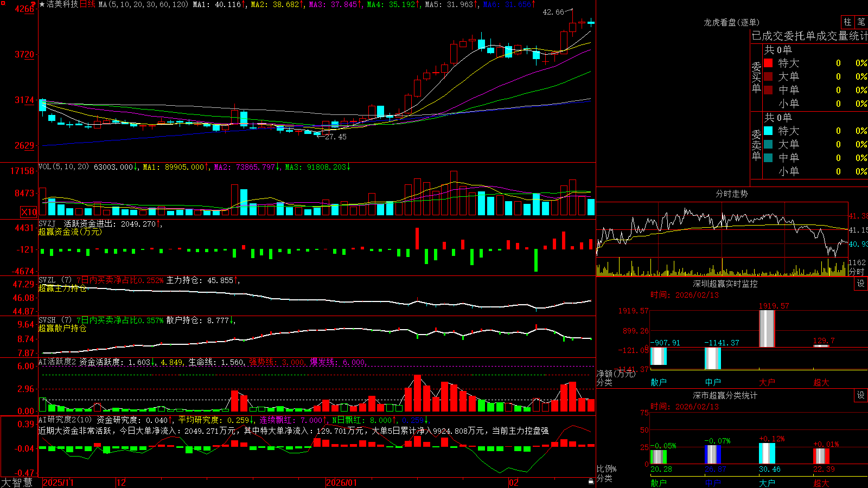Image resolution: width=868 pixels, height=488 pixels.
Task: Open the AI活跃度2 indicator label
Action: click(57, 362)
